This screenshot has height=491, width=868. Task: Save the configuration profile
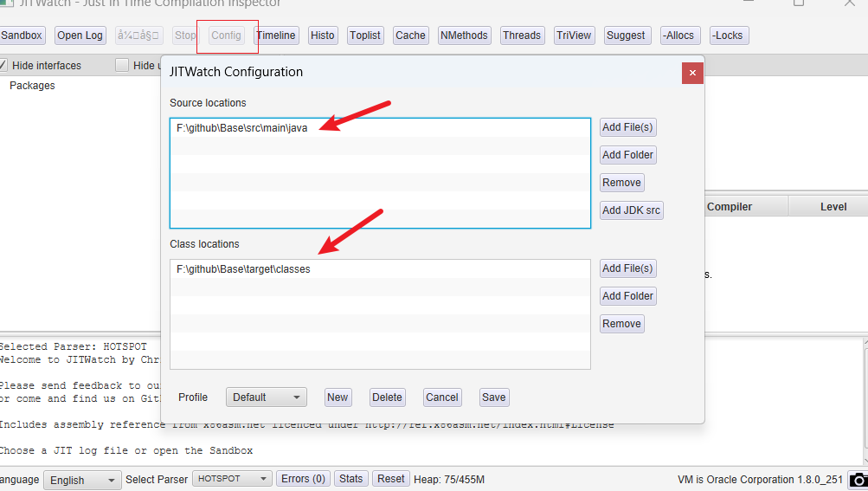tap(494, 397)
